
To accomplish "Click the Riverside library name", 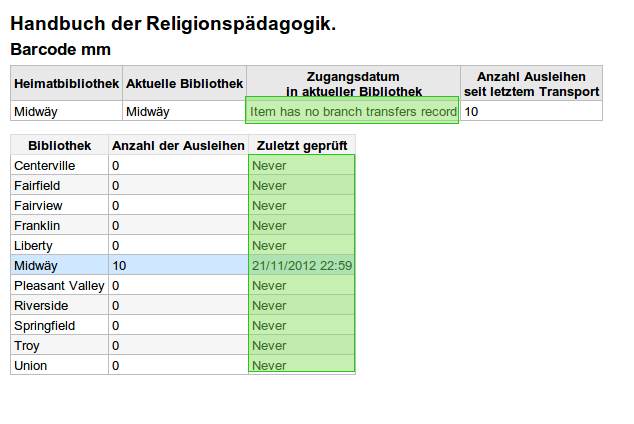I will 41,305.
